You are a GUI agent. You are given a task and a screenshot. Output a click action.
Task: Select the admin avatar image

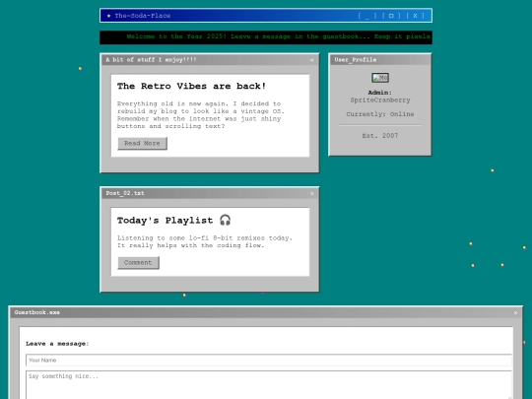pyautogui.click(x=380, y=78)
